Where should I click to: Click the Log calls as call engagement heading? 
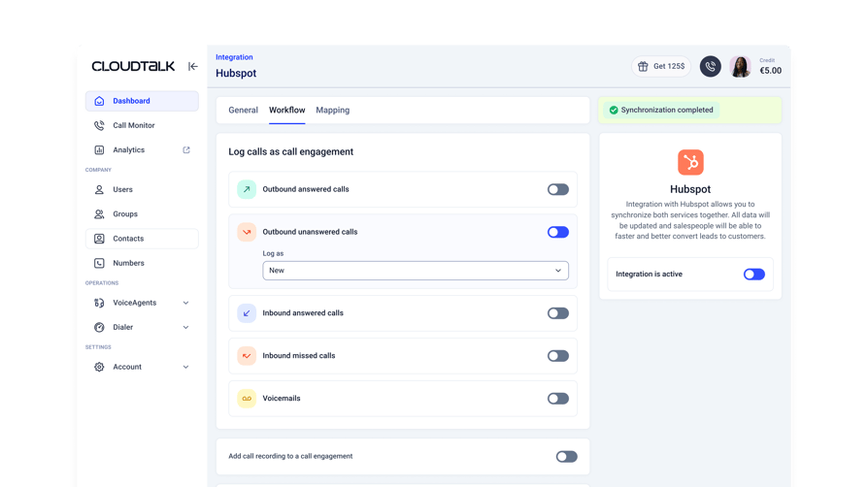[290, 152]
